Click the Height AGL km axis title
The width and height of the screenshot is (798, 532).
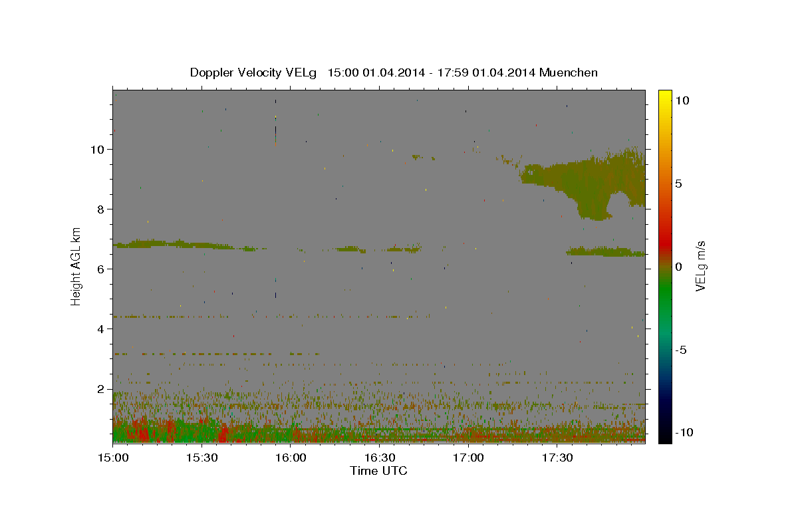(76, 266)
